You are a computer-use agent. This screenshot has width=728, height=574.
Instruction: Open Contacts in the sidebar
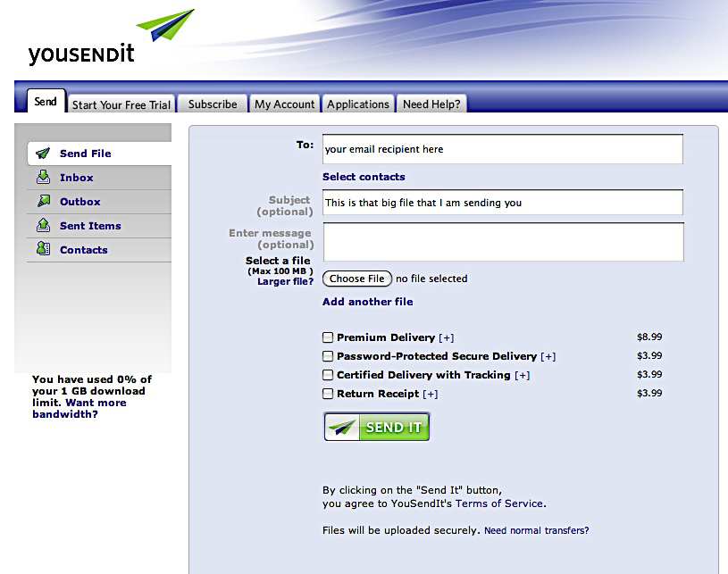[99, 250]
